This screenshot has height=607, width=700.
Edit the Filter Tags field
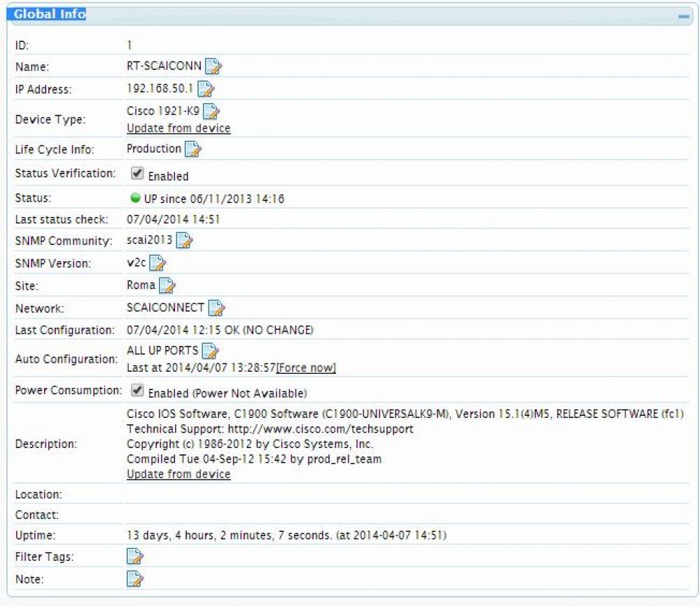pyautogui.click(x=135, y=557)
